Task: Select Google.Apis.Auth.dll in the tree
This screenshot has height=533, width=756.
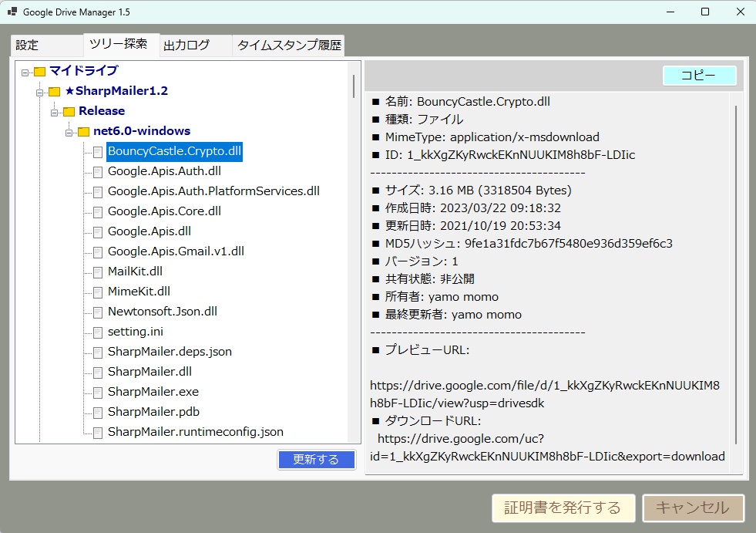Action: point(164,171)
